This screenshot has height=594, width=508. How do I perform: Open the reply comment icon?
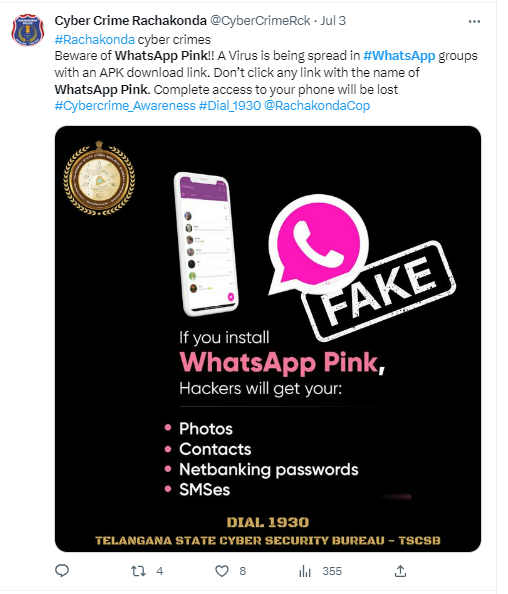[62, 571]
